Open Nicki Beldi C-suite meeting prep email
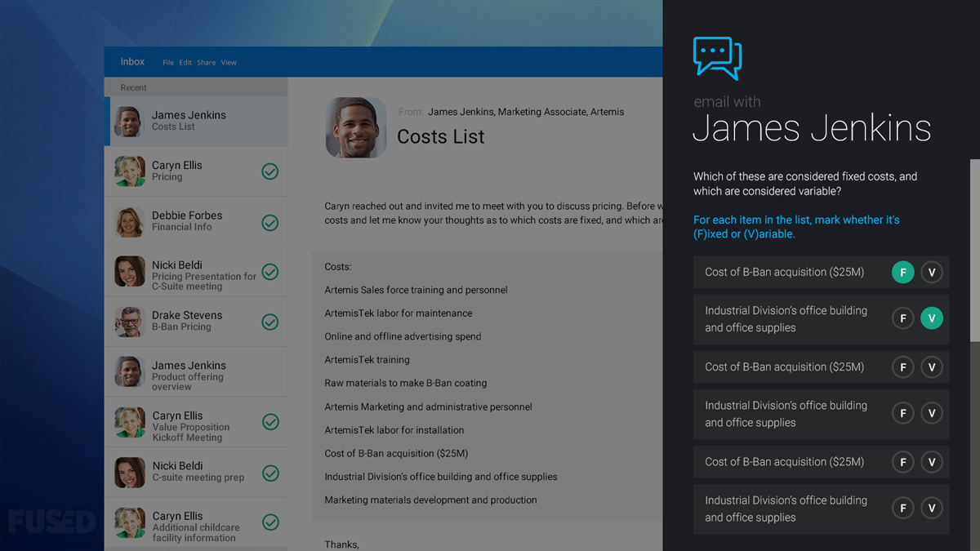 click(196, 473)
